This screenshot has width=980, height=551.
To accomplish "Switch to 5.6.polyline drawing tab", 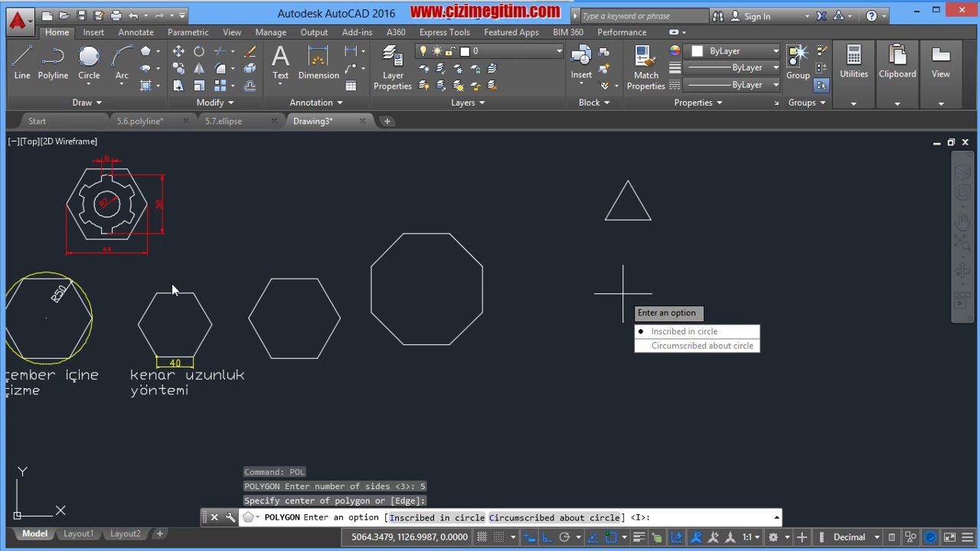I will click(140, 121).
